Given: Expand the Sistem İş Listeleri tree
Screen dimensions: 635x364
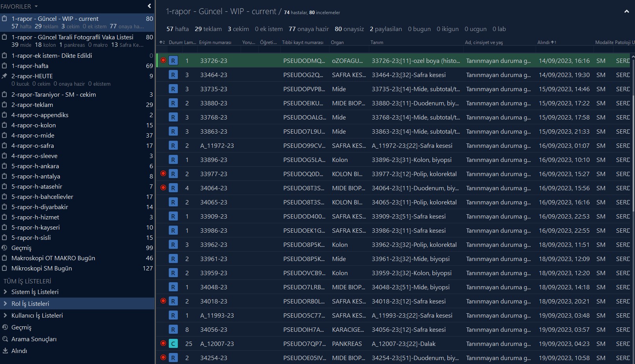Looking at the screenshot, I should click(x=5, y=292).
